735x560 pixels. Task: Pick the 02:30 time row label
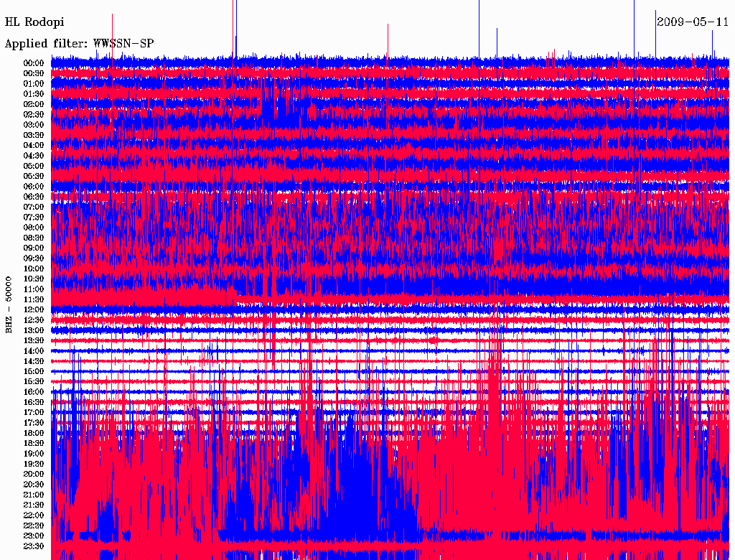click(x=34, y=114)
